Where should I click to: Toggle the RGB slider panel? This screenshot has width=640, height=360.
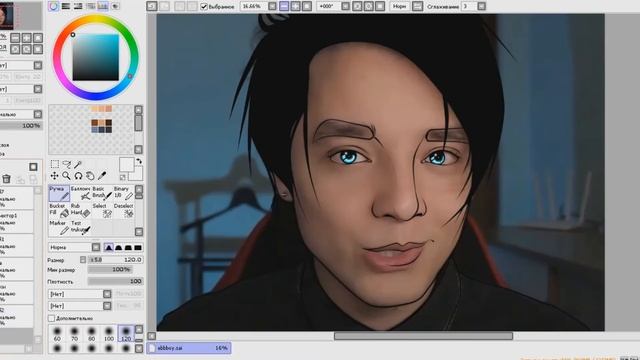pos(65,6)
